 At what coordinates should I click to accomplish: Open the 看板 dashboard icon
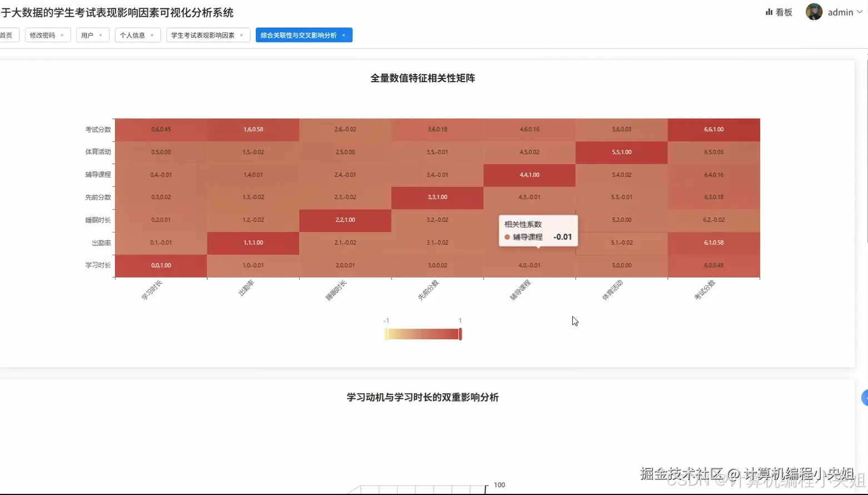pos(769,12)
